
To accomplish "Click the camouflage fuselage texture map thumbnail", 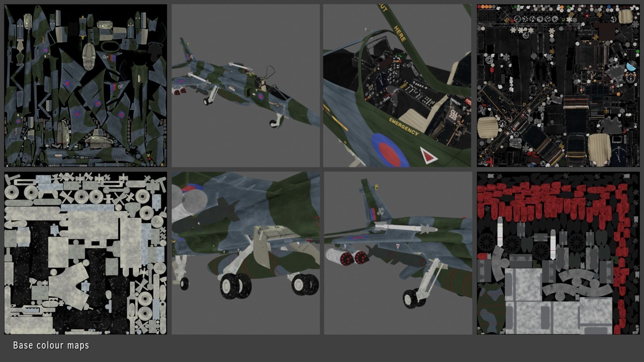I will (x=86, y=85).
